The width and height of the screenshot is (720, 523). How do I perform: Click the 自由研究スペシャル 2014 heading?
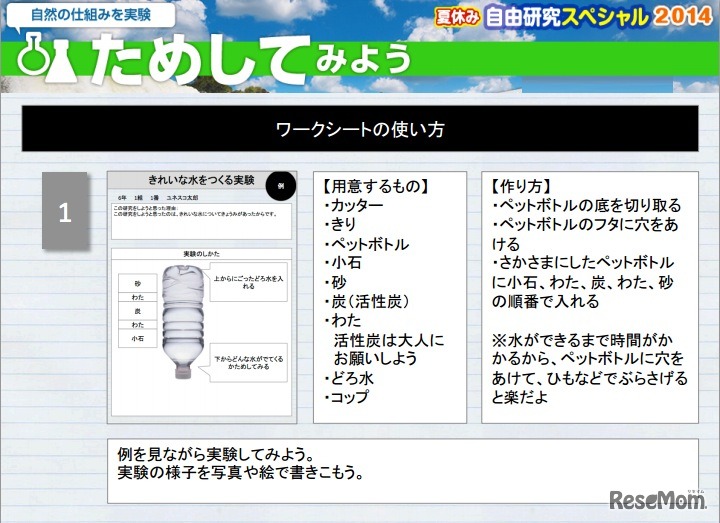pos(598,16)
